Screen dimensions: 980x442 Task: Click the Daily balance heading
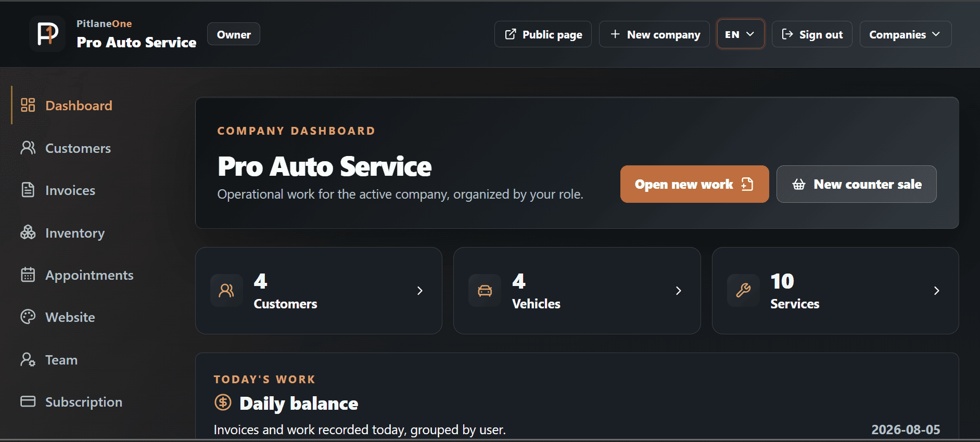299,404
